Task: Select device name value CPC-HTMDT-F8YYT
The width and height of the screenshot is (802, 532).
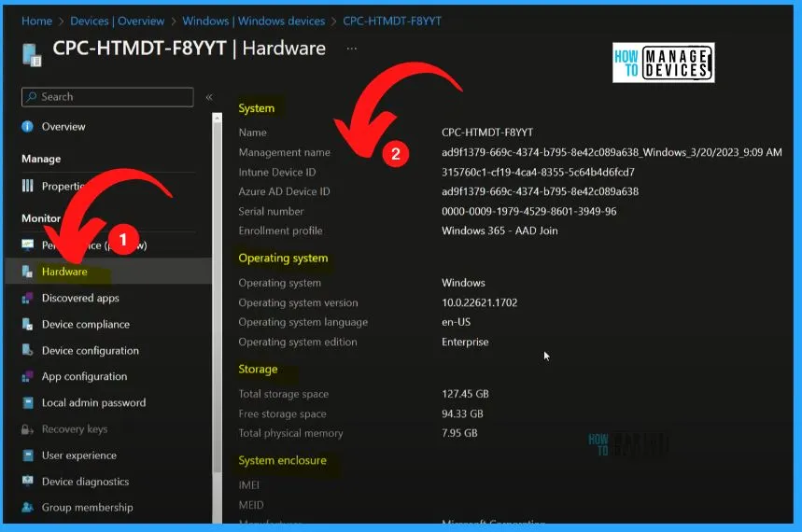Action: coord(487,133)
